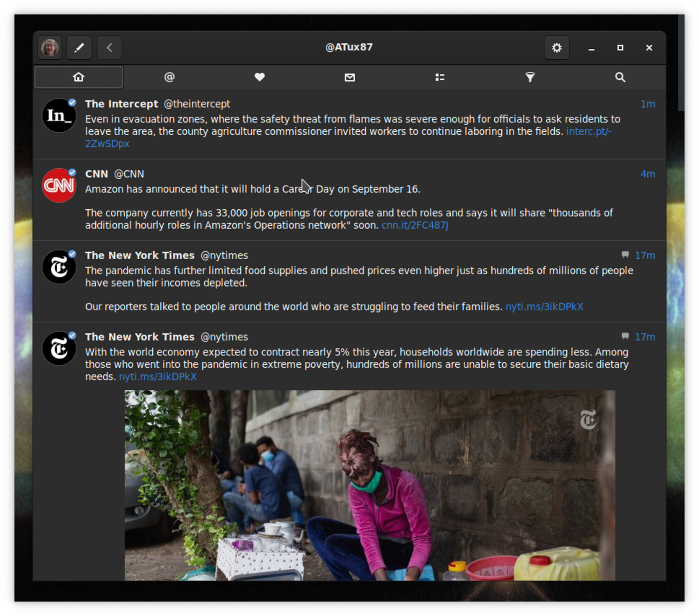Show the Favorites heart tab
The image size is (699, 616).
[x=260, y=77]
